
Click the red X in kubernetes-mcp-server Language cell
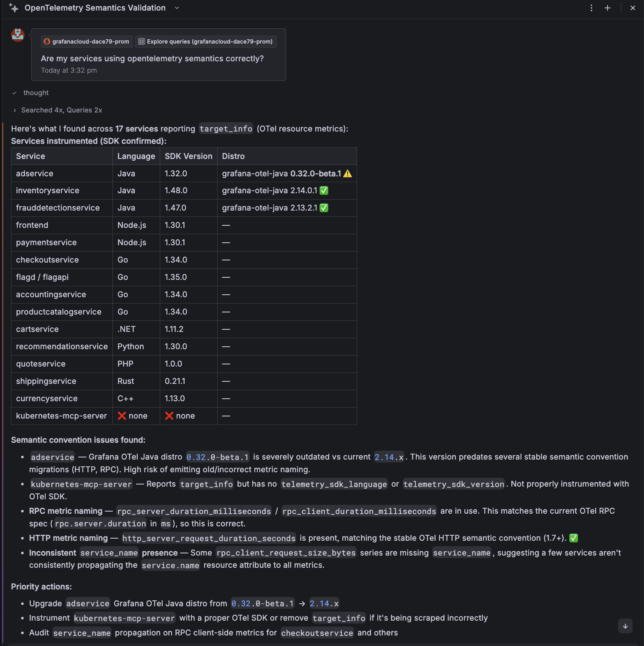122,416
